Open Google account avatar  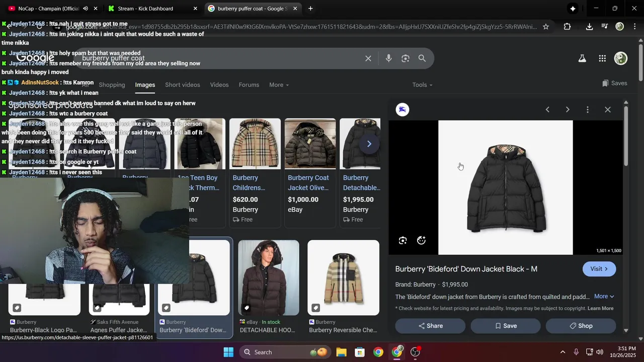pos(621,58)
